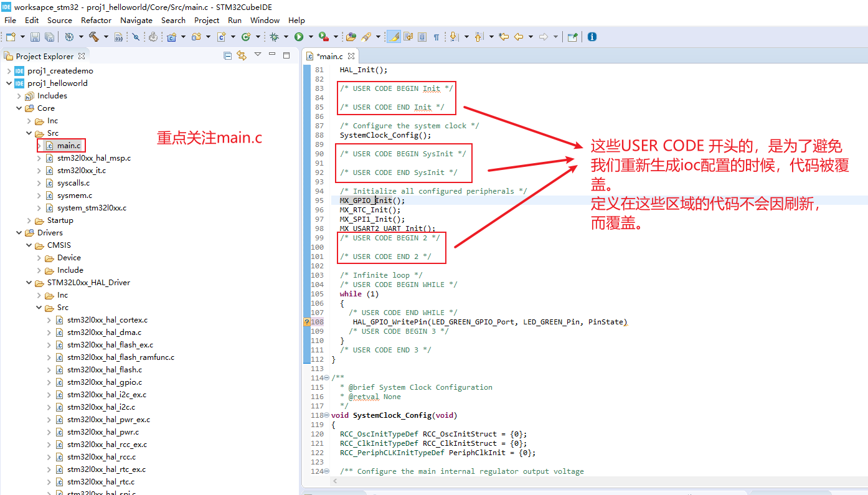Click the New C source file icon
Screen dimensions: 868x495
tap(221, 37)
